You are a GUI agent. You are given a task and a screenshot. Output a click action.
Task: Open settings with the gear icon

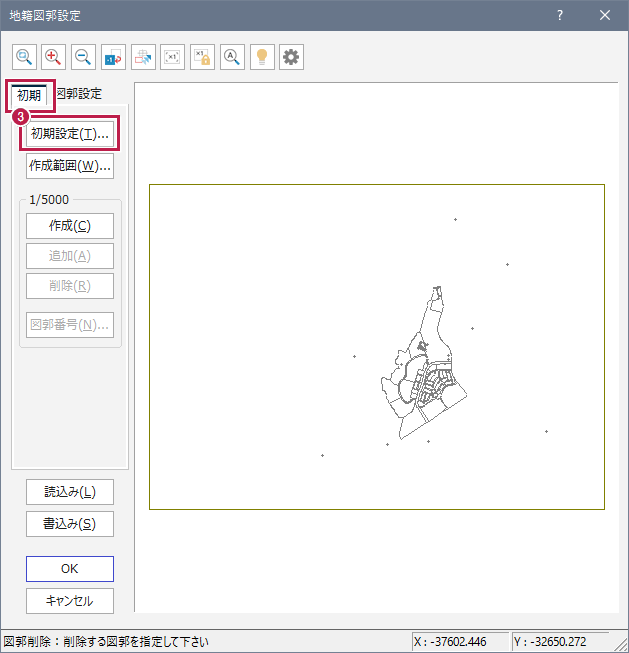[x=291, y=57]
